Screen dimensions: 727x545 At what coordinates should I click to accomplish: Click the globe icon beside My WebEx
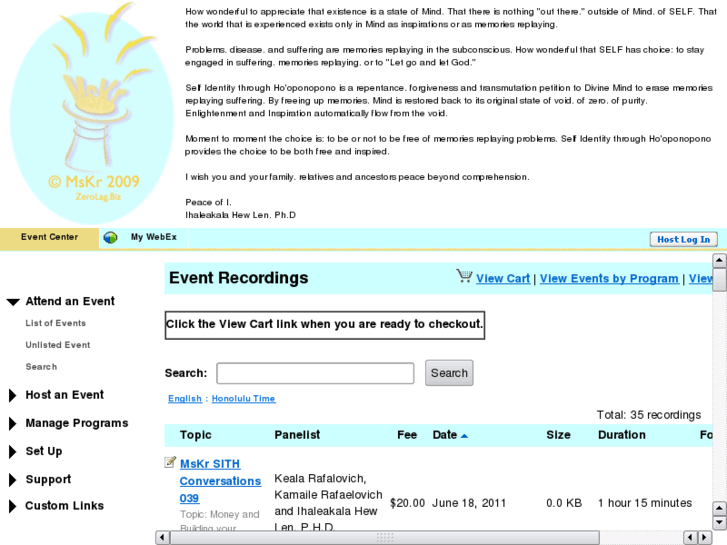point(110,237)
